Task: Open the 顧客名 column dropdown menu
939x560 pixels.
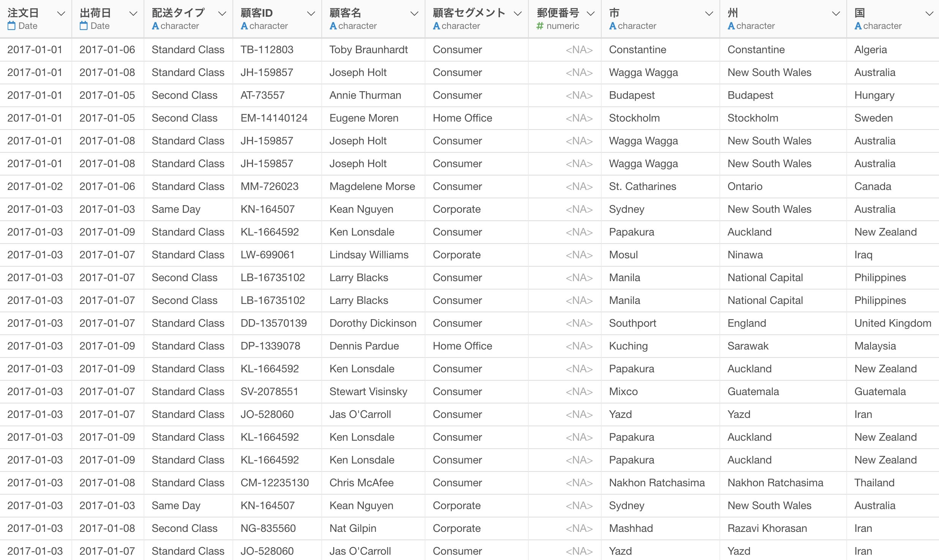Action: click(x=414, y=14)
